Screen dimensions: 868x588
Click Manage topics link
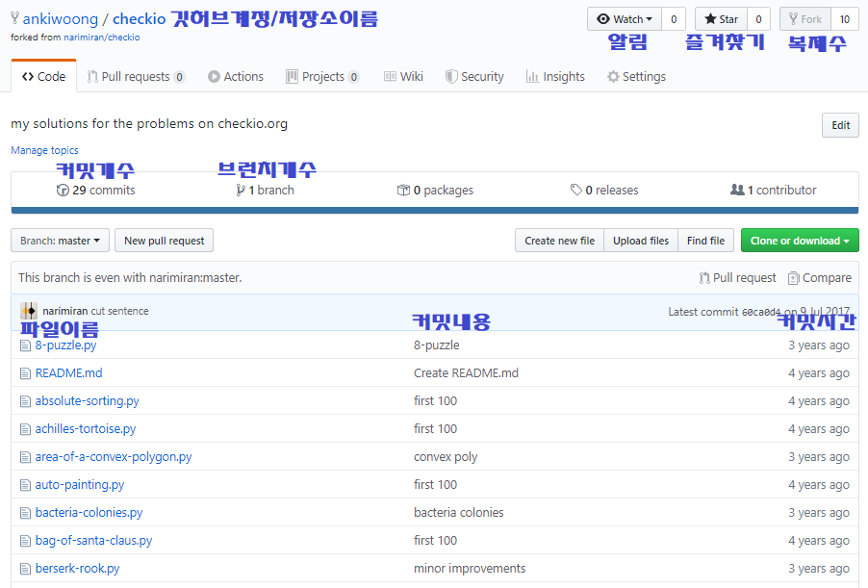44,150
